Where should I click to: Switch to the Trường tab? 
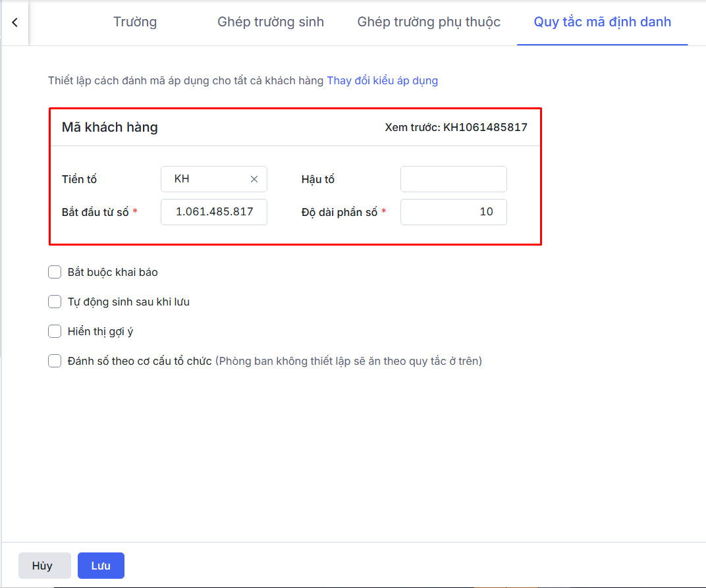tap(135, 22)
